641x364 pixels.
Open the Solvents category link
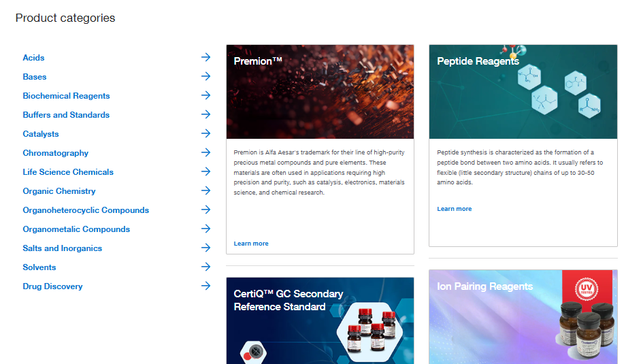[39, 267]
